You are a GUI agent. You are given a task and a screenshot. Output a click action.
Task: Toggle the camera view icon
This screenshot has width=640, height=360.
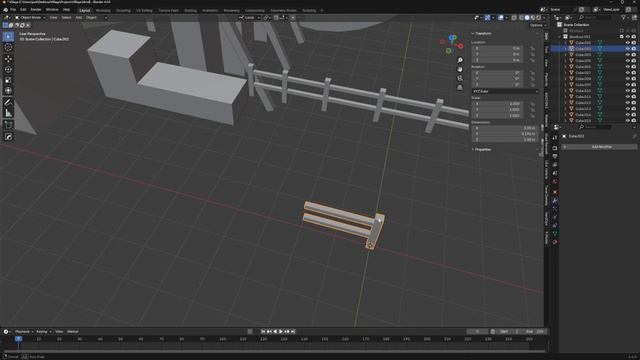[x=460, y=78]
